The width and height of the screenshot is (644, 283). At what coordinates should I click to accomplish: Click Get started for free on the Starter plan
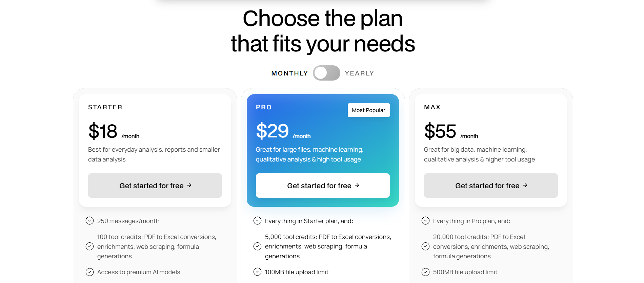(x=155, y=185)
